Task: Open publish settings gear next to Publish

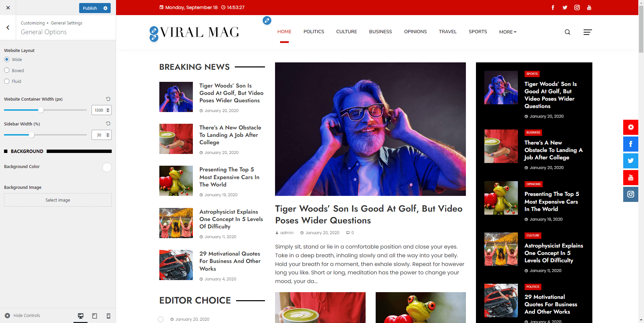Action: point(105,8)
